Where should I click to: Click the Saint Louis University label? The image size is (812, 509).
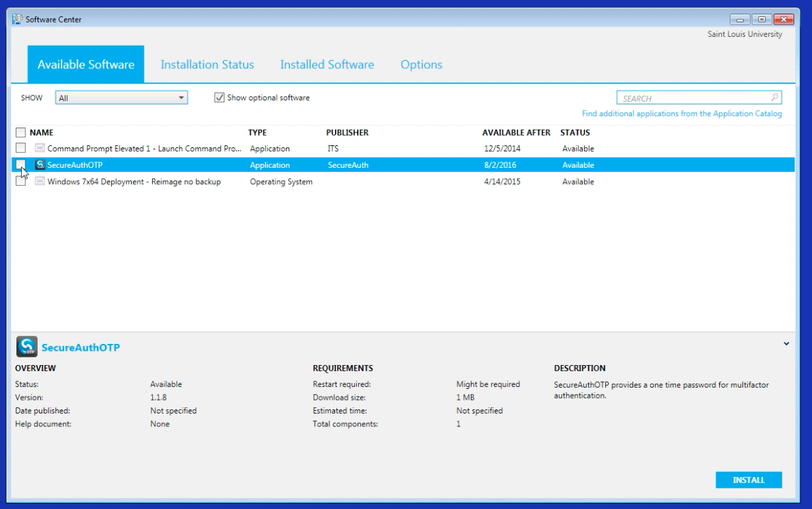[x=744, y=34]
